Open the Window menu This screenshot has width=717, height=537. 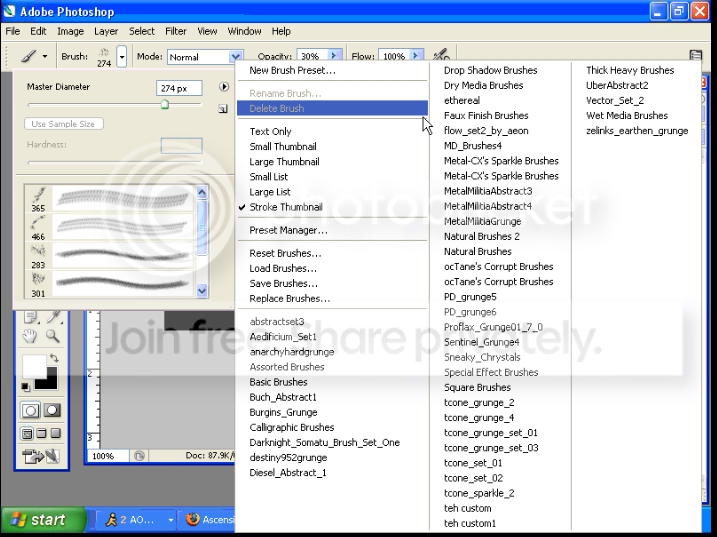(x=244, y=31)
